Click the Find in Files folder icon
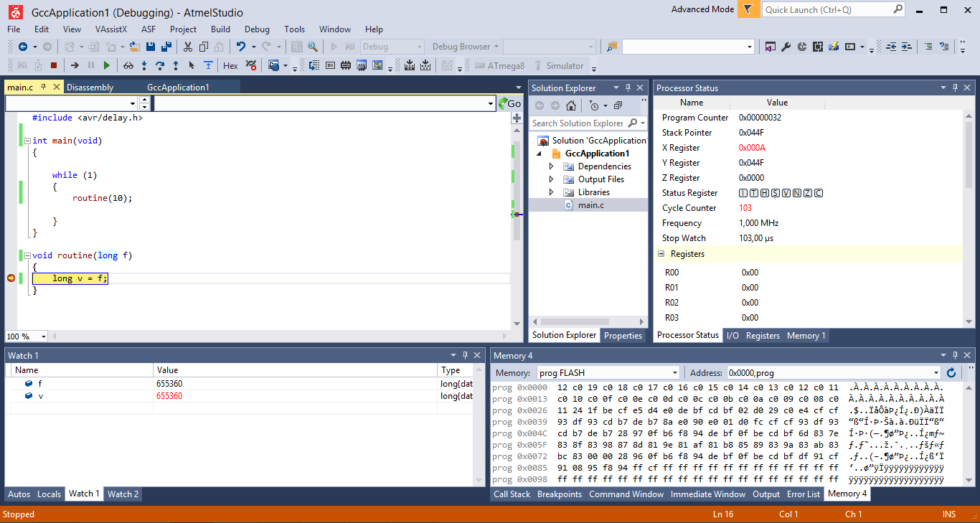This screenshot has width=980, height=523. 611,47
